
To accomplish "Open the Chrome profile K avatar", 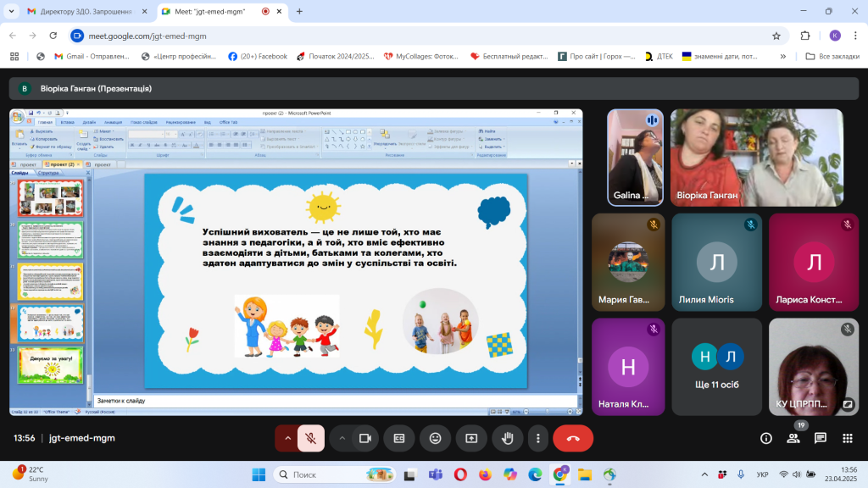I will 835,36.
